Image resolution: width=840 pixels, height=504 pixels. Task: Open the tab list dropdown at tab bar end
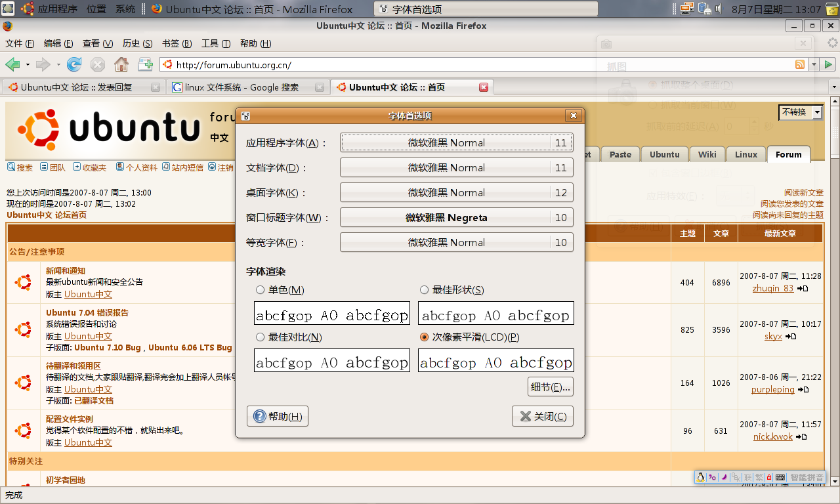point(833,87)
